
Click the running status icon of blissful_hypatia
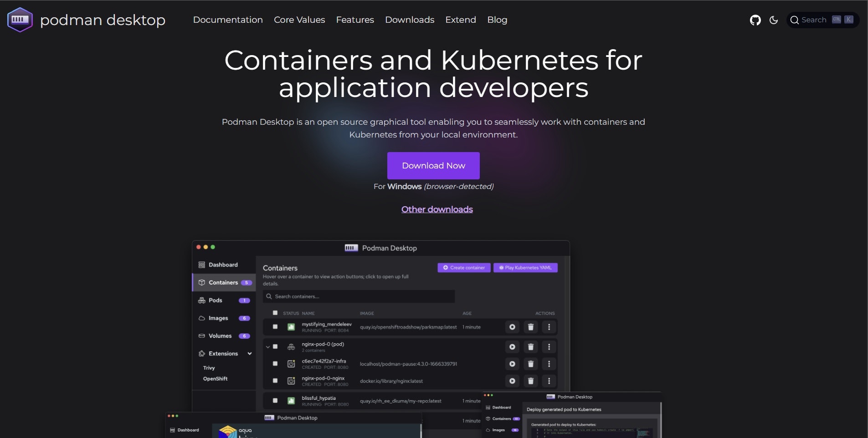click(291, 401)
